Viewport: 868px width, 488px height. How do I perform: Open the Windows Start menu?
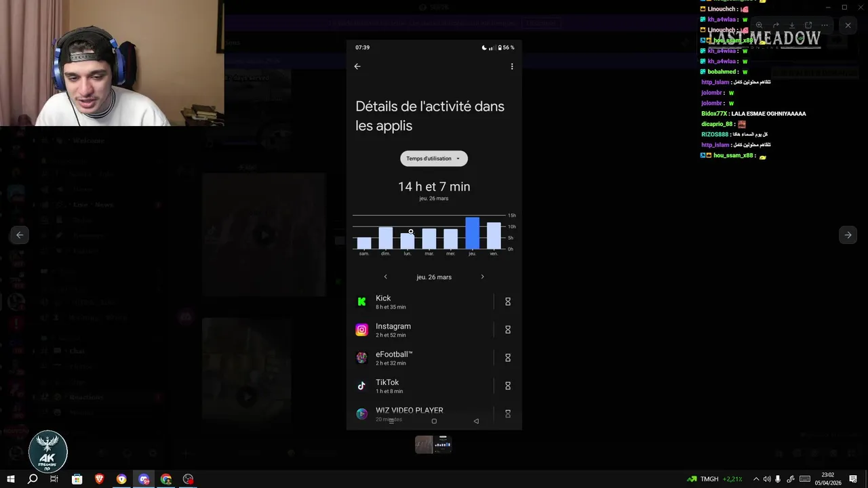[10, 479]
